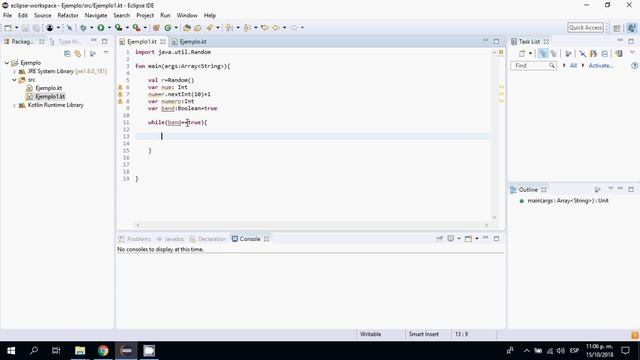Screen dimensions: 640x360
Task: Click the green Run button in toolbar
Action: pos(101,28)
